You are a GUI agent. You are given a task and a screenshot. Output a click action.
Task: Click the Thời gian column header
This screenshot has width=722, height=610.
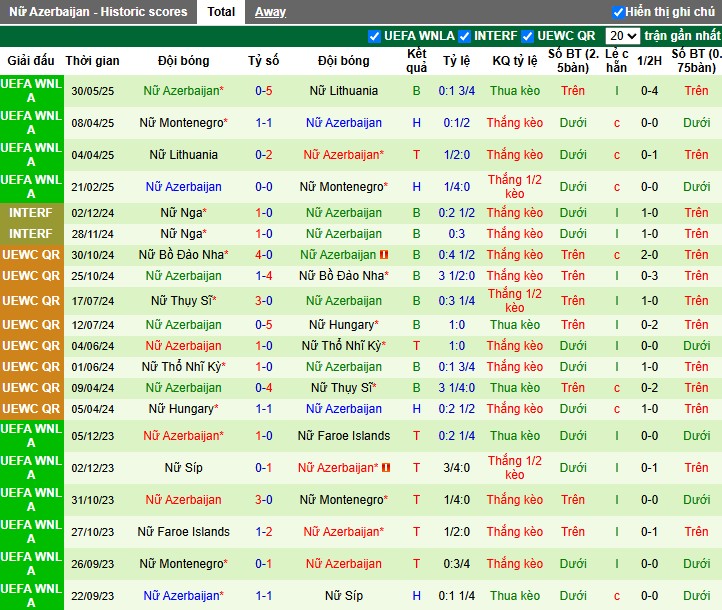point(92,61)
